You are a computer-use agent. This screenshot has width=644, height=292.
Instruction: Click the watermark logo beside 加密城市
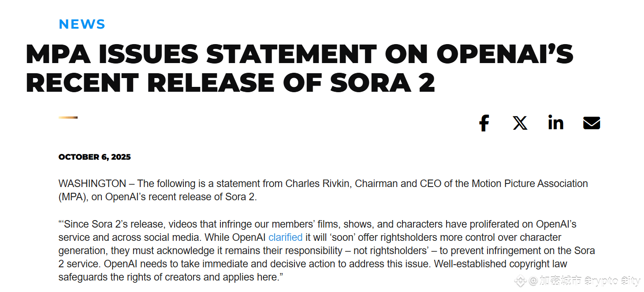point(521,281)
